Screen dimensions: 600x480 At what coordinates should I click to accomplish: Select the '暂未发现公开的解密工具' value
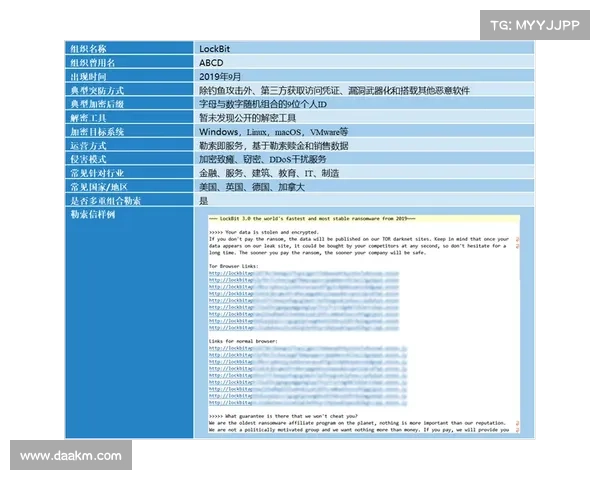(247, 118)
